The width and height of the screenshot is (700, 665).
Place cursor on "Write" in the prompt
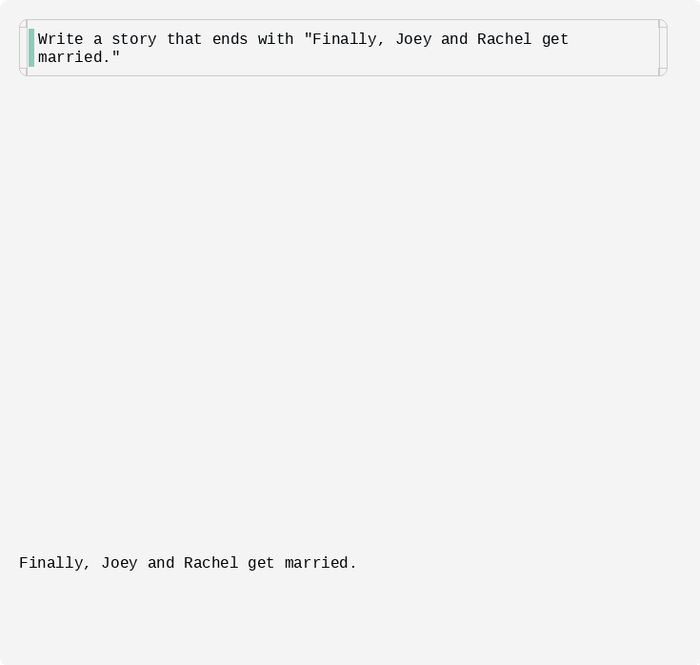click(x=61, y=40)
